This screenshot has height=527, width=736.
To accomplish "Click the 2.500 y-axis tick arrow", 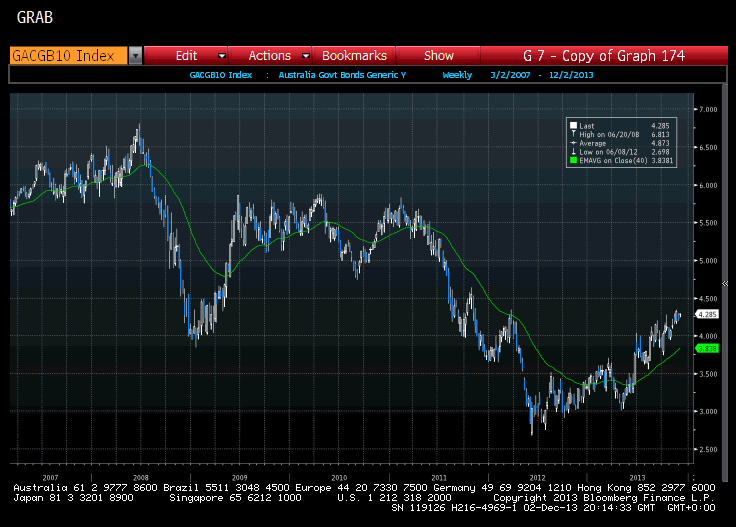I will click(696, 449).
